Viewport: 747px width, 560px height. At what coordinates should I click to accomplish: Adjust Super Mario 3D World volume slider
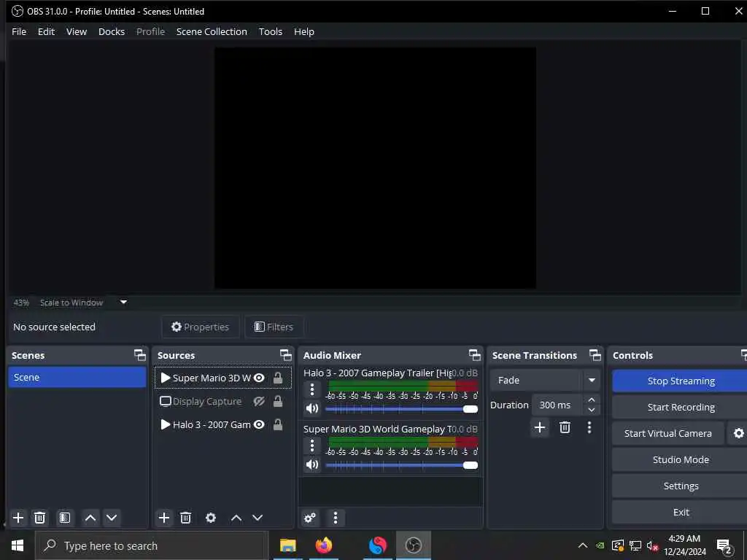402,465
